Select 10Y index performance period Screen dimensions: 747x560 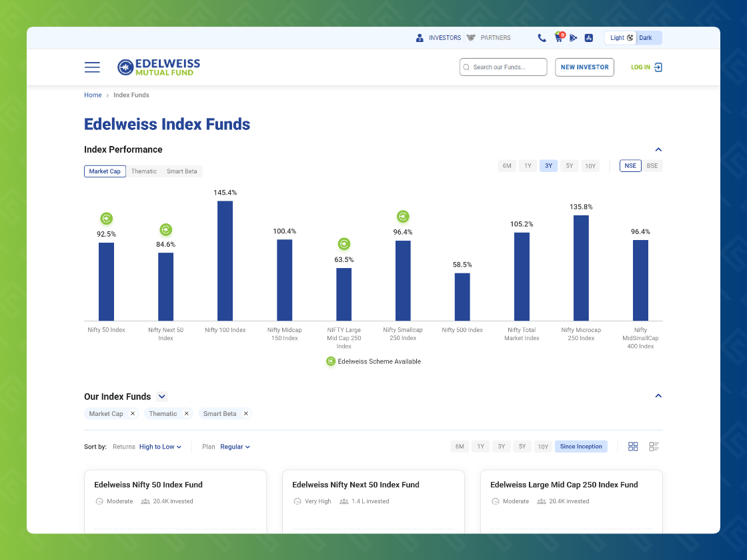click(590, 166)
